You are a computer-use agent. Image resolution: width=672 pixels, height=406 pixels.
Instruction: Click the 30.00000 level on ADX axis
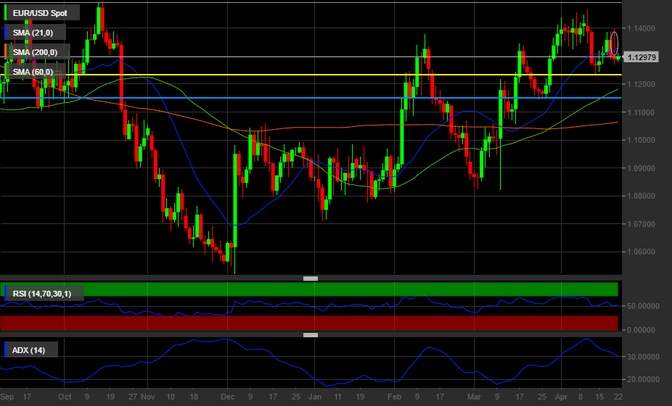(647, 356)
